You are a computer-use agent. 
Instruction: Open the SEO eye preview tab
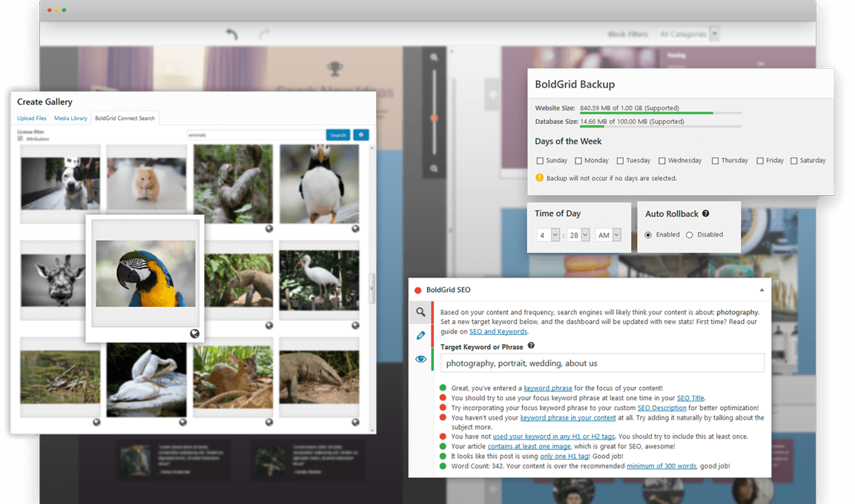(420, 359)
